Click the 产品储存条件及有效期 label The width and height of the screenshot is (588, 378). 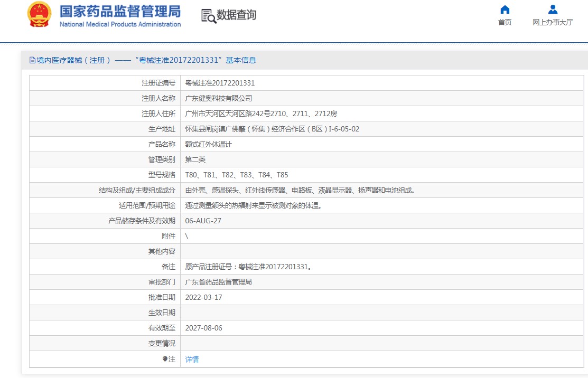142,221
